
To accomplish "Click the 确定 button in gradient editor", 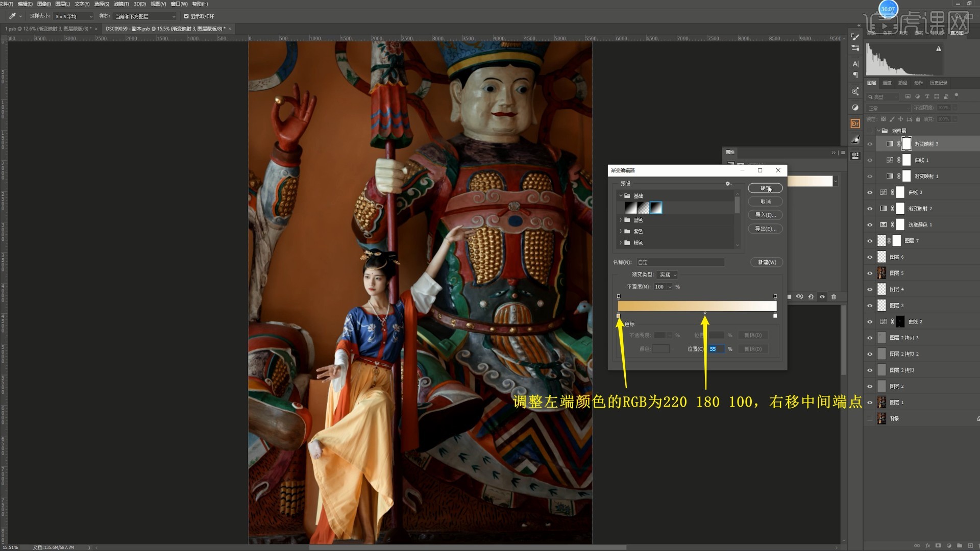I will pos(765,188).
